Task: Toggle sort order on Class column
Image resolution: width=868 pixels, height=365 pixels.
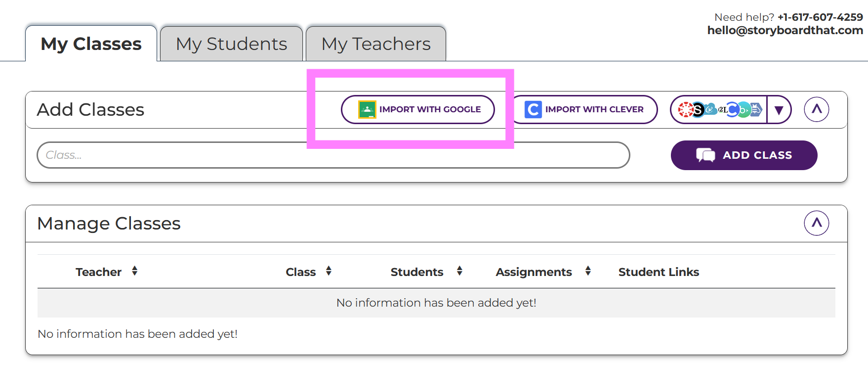Action: click(329, 271)
